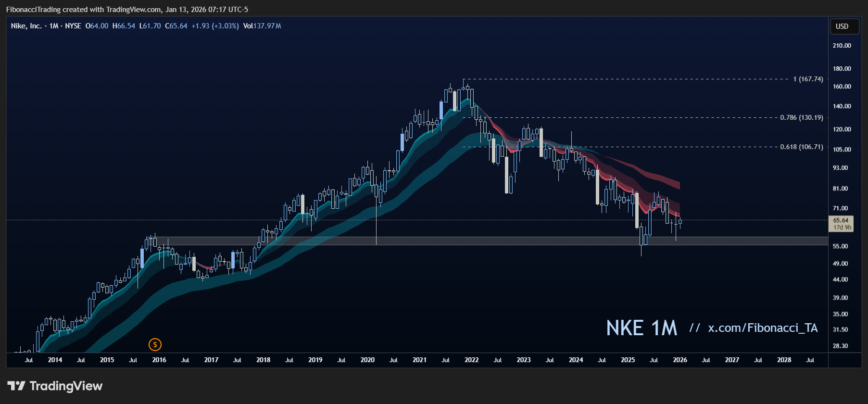Image resolution: width=868 pixels, height=404 pixels.
Task: Select the 1M interval label in the legend
Action: pyautogui.click(x=53, y=26)
